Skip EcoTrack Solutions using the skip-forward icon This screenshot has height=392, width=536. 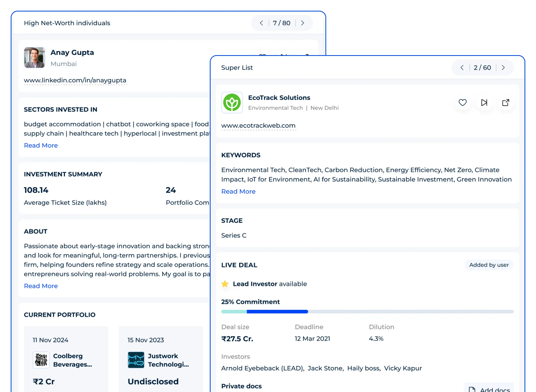[484, 103]
